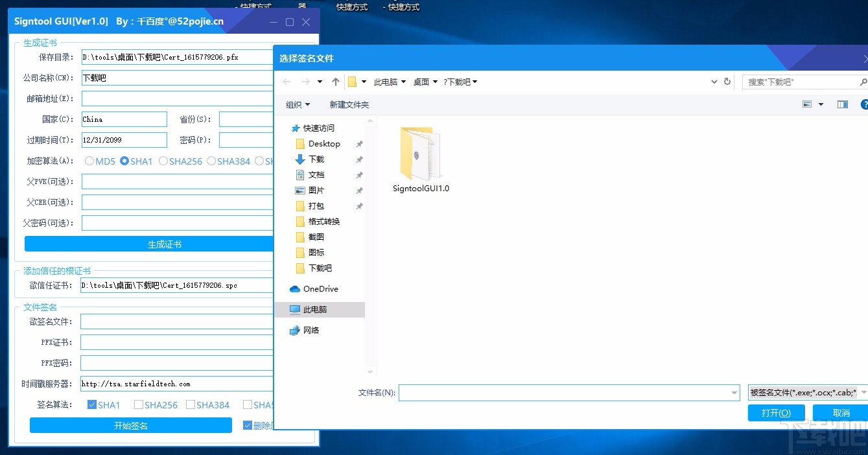Enable the SHA256 signing checkbox
Image resolution: width=868 pixels, height=455 pixels.
tap(139, 404)
